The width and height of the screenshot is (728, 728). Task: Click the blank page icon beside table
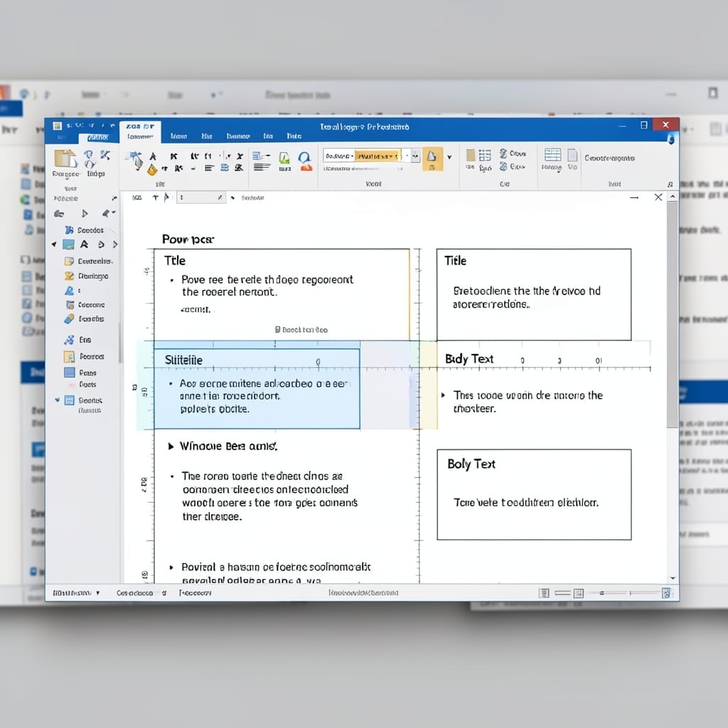pyautogui.click(x=572, y=154)
